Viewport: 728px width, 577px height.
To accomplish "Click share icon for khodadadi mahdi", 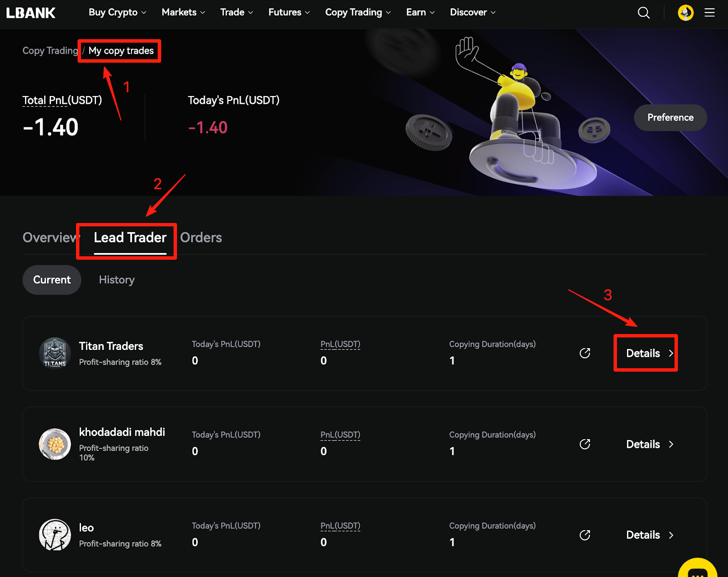I will 585,444.
